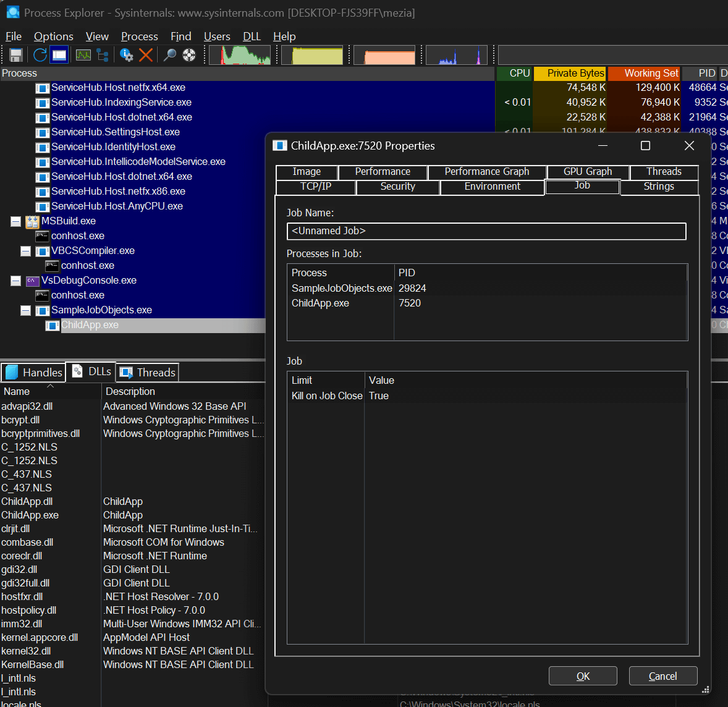Viewport: 728px width, 707px height.
Task: Collapse the VsDebugConsole.exe tree node
Action: click(x=16, y=281)
